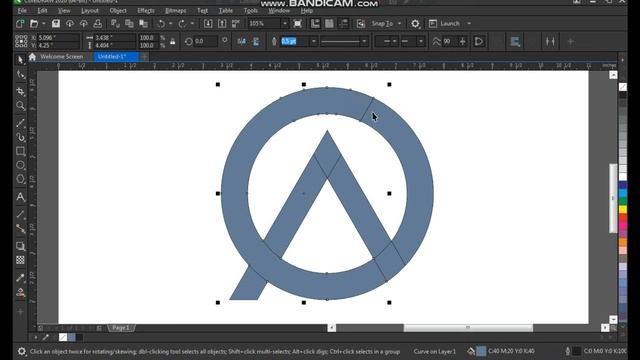Screen dimensions: 640x360
Task: Open the zoom level dropdown
Action: (284, 24)
